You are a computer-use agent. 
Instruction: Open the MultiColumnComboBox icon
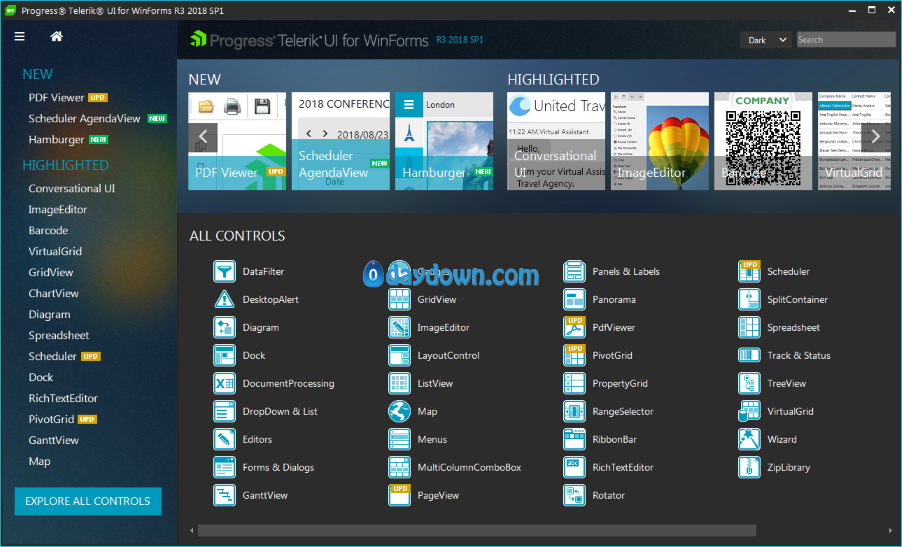pos(399,468)
